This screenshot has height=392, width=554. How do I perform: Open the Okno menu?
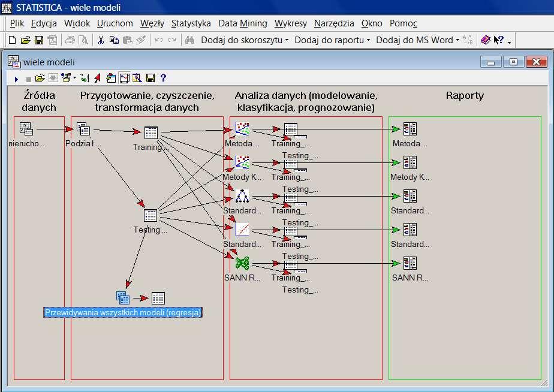pyautogui.click(x=372, y=23)
